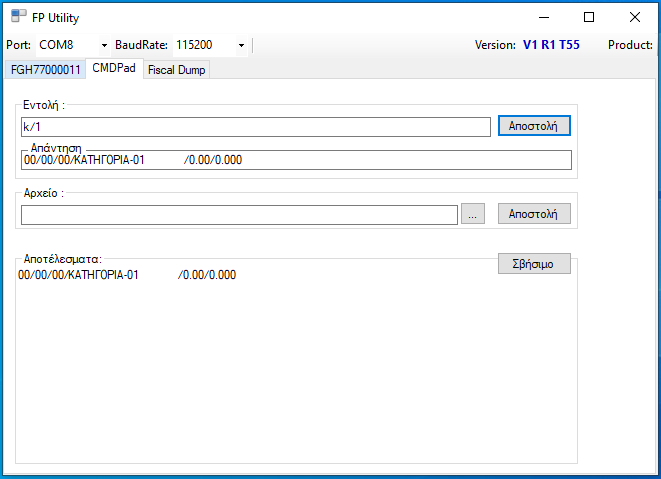This screenshot has height=479, width=661.
Task: Click the FP Utility app icon in title bar
Action: coord(19,17)
